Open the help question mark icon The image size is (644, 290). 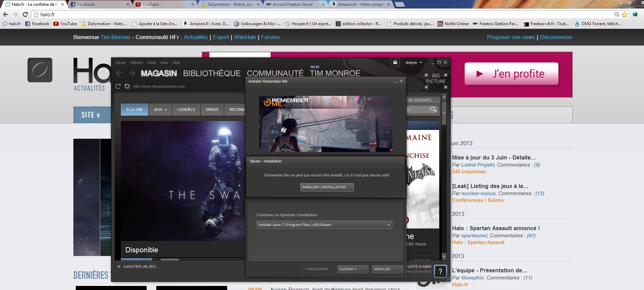pyautogui.click(x=440, y=271)
